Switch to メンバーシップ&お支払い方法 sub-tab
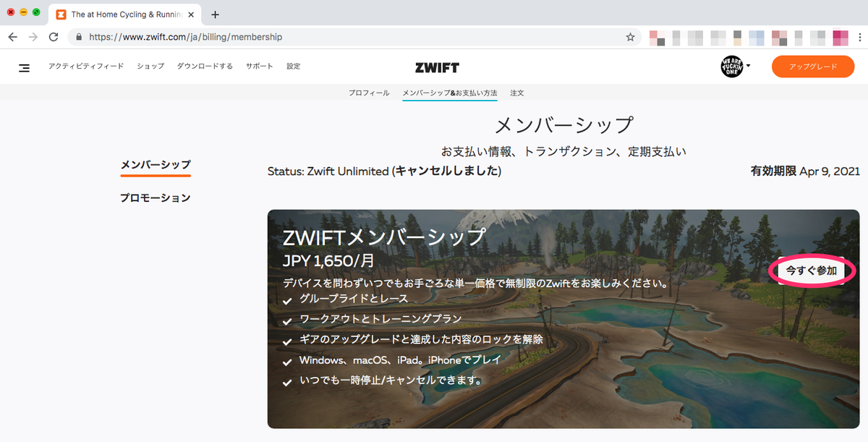Viewport: 868px width, 442px height. coord(450,93)
